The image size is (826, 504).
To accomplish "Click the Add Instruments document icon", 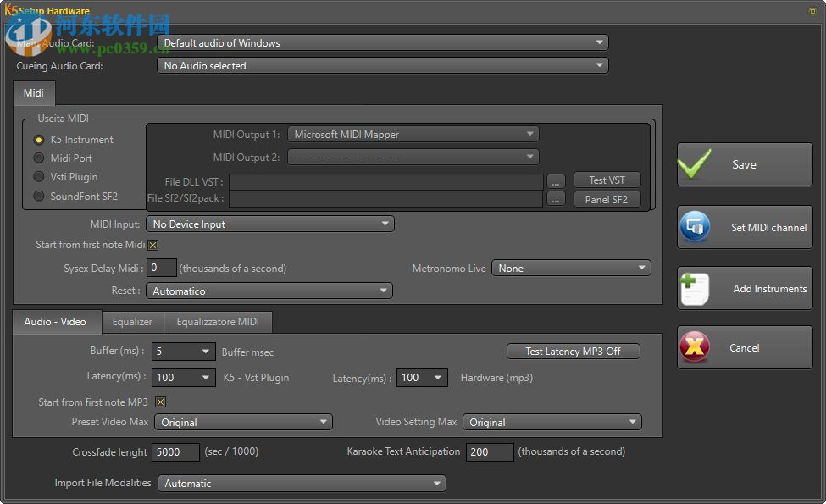I will pyautogui.click(x=695, y=289).
